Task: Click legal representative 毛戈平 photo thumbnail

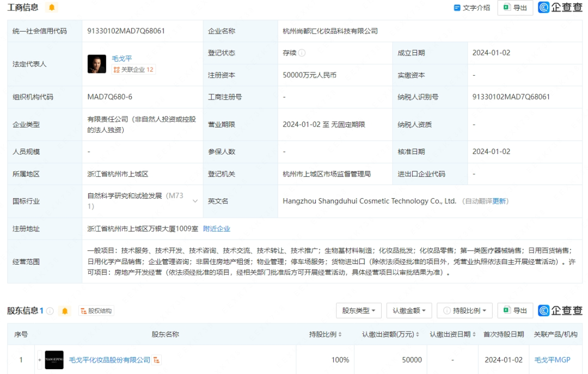Action: [x=97, y=64]
